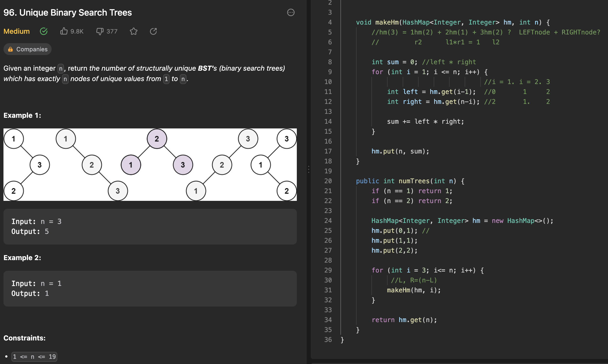
Task: Click the constraint '1 <= n <= 19' text
Action: pos(34,357)
